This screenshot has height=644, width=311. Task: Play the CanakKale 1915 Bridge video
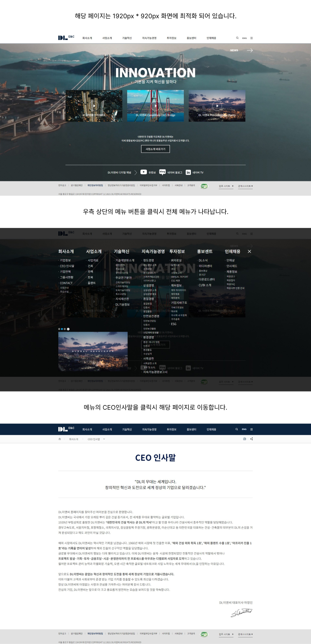(155, 106)
